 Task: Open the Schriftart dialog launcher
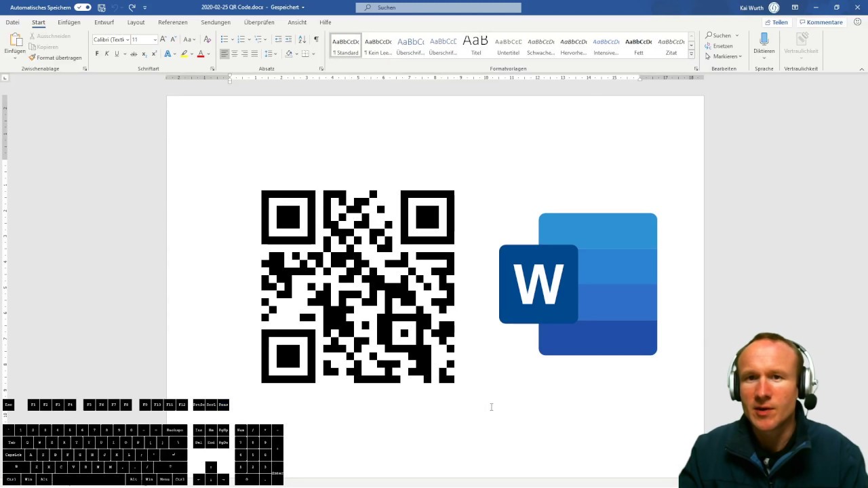pyautogui.click(x=212, y=68)
